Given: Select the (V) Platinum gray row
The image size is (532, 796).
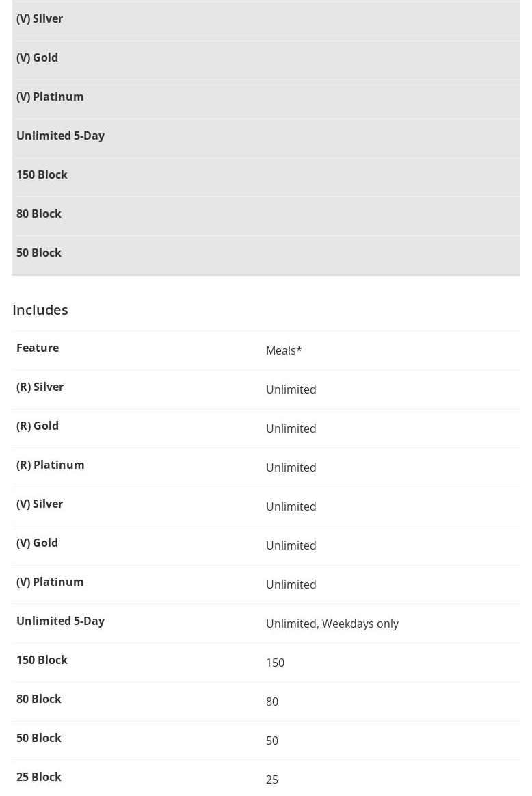Looking at the screenshot, I should pyautogui.click(x=266, y=99).
